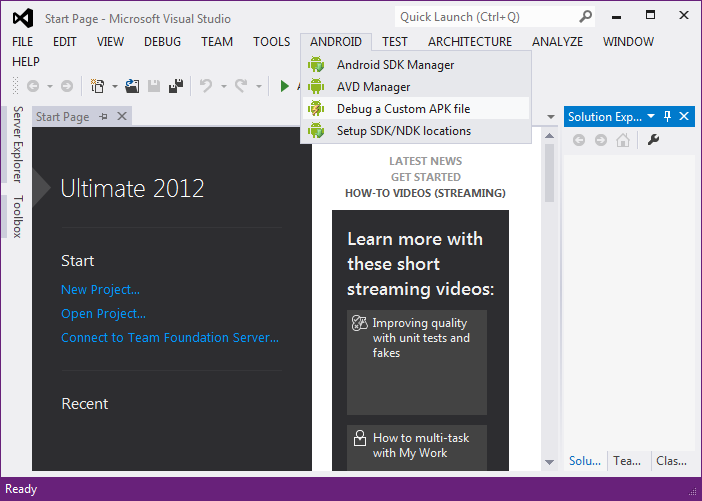
Task: Toggle the Start Page tab pin
Action: 104,117
